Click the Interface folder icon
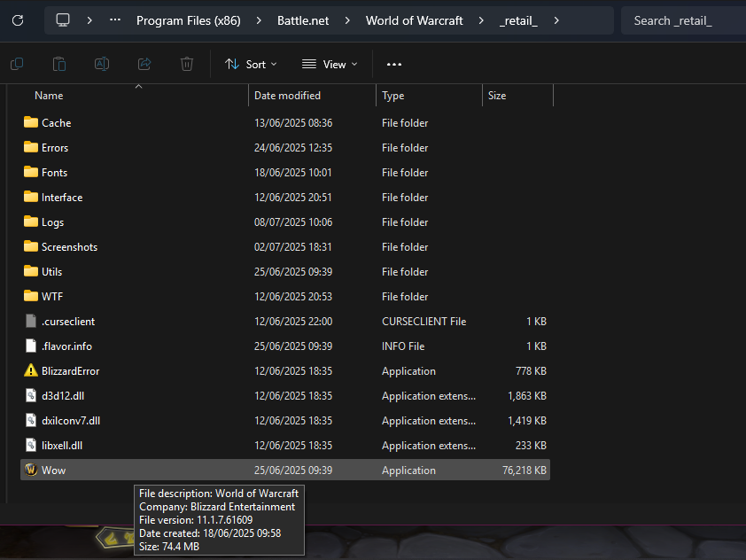 31,197
